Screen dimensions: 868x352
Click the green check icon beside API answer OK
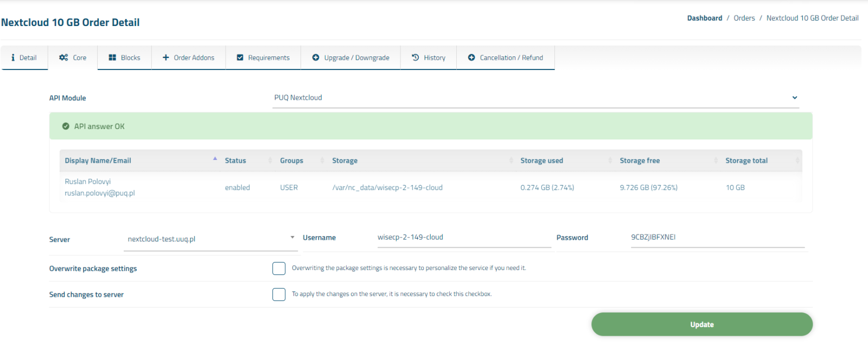[x=66, y=126]
